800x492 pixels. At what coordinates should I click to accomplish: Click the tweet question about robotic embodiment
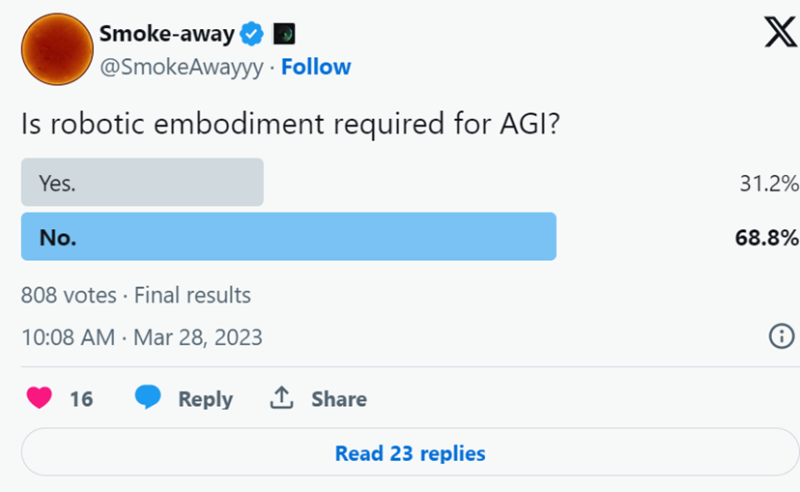289,124
